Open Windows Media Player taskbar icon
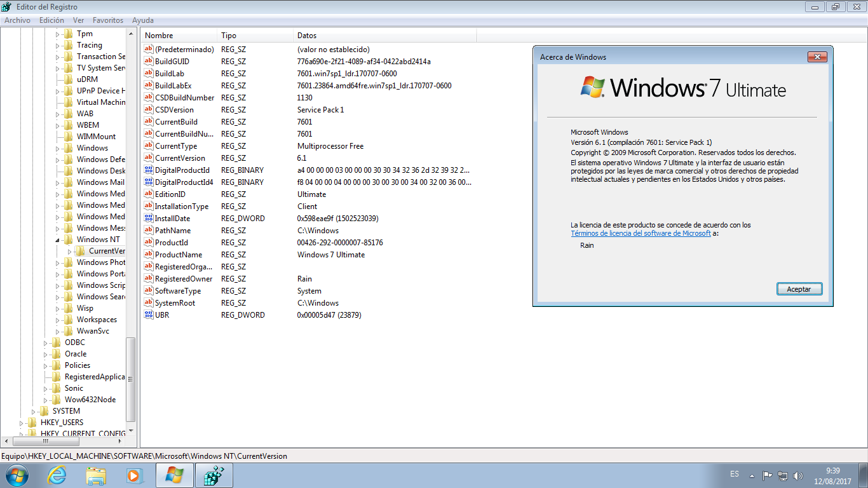Screen dimensions: 868x488 coord(135,475)
